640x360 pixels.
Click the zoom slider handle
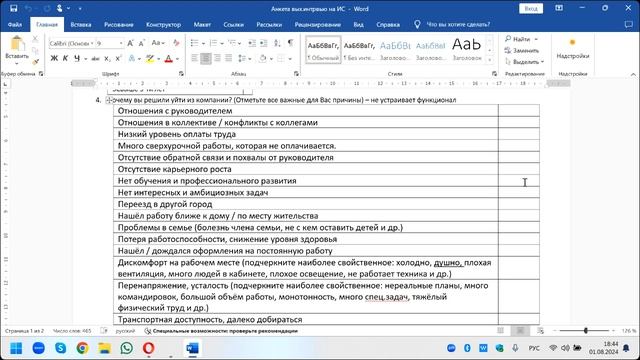coord(585,331)
